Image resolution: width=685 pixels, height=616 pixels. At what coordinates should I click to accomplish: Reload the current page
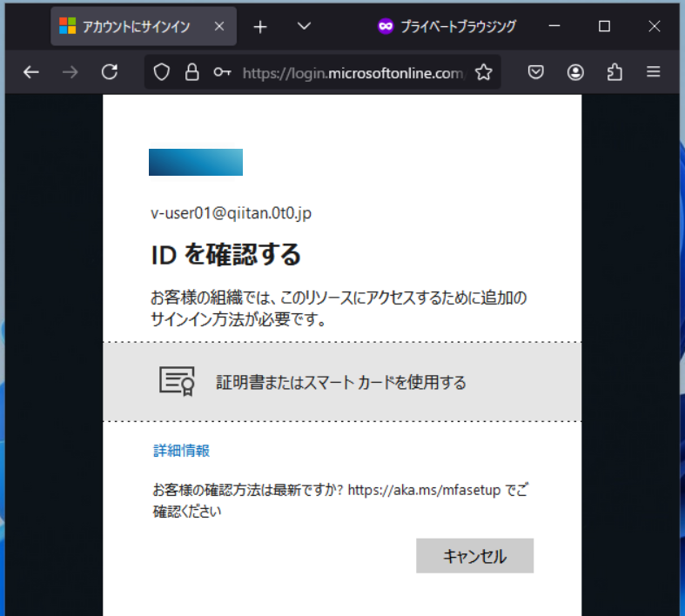point(110,72)
